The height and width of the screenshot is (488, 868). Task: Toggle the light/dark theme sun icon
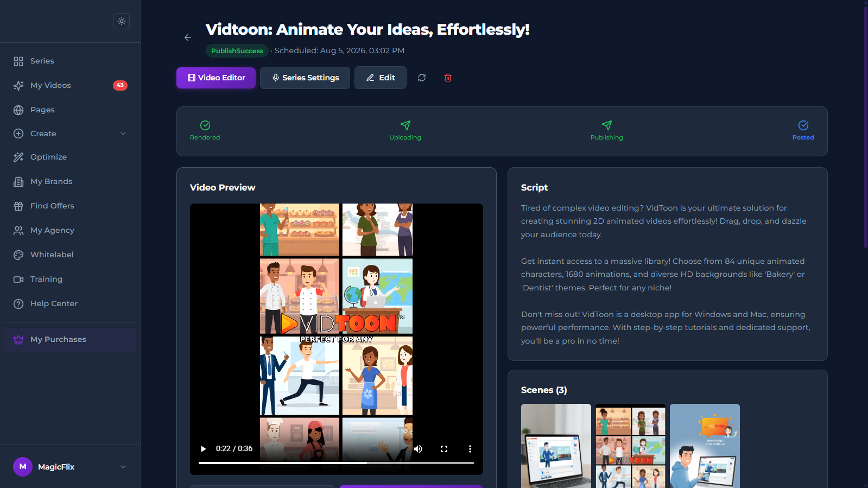tap(122, 21)
